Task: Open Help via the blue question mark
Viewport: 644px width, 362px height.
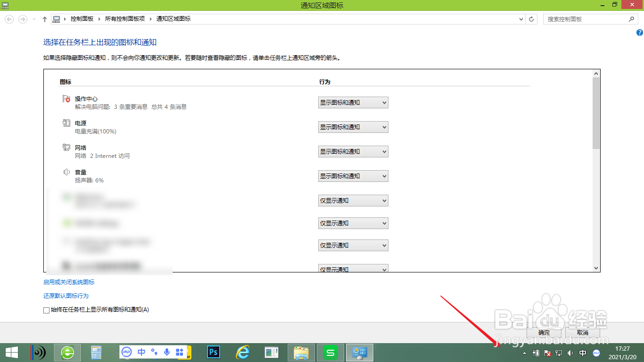Action: (639, 33)
